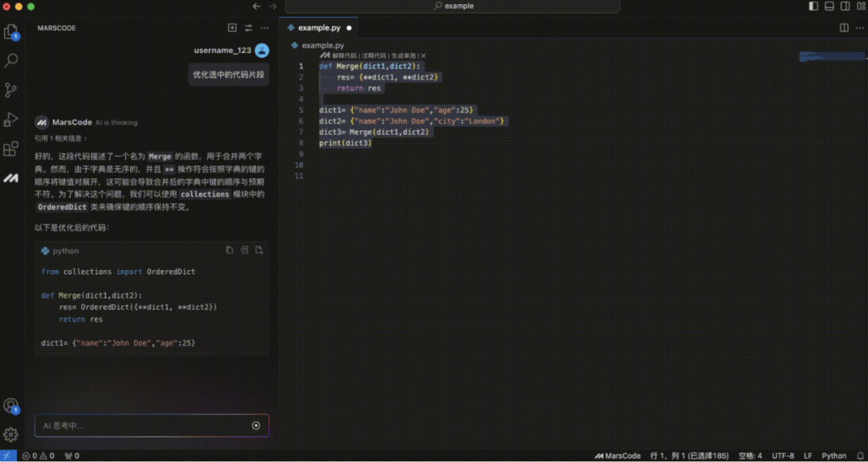Click the example command center search box
The height and width of the screenshot is (462, 868).
452,6
